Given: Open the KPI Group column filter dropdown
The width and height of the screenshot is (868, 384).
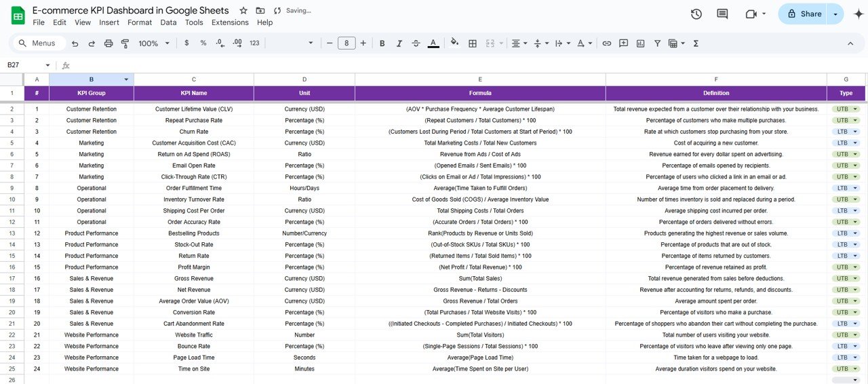Looking at the screenshot, I should click(126, 80).
